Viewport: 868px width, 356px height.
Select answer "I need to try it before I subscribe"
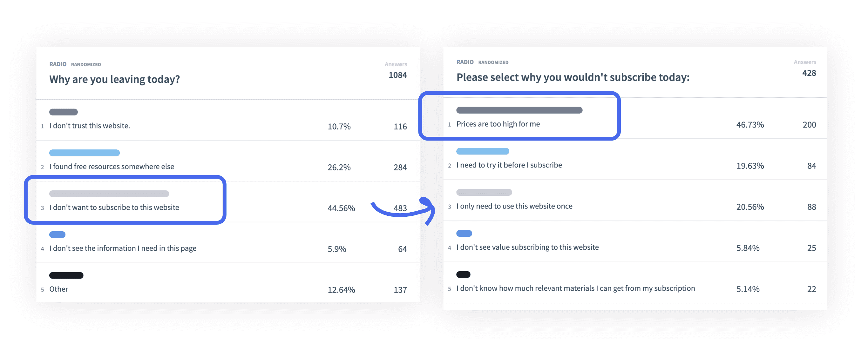(509, 165)
